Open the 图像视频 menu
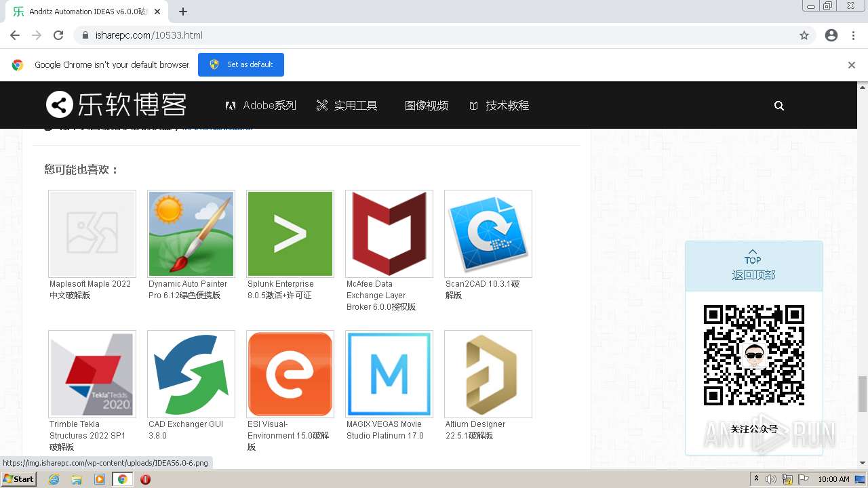Image resolution: width=868 pixels, height=488 pixels. (x=426, y=106)
